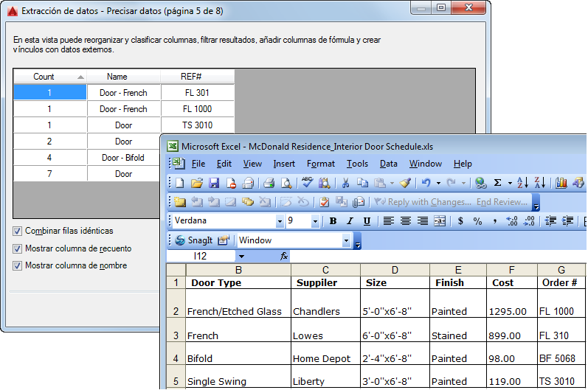Image resolution: width=588 pixels, height=390 pixels.
Task: Open the Edit menu in Excel
Action: coord(224,164)
